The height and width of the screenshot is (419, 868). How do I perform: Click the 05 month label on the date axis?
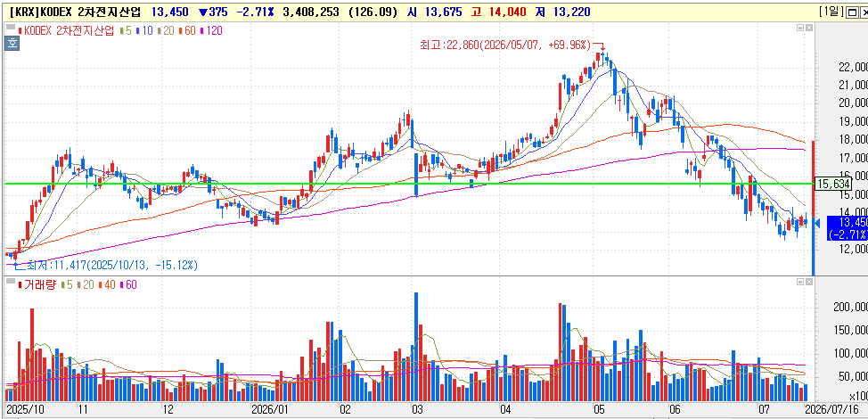click(x=600, y=410)
